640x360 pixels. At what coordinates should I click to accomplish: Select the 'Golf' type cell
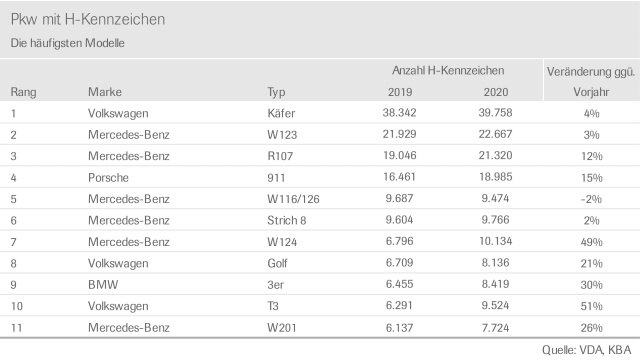click(x=277, y=263)
